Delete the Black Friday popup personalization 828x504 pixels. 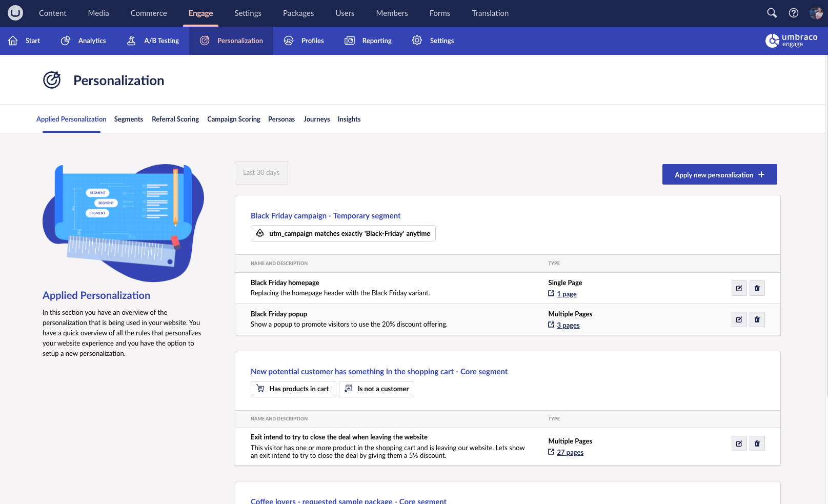tap(757, 319)
